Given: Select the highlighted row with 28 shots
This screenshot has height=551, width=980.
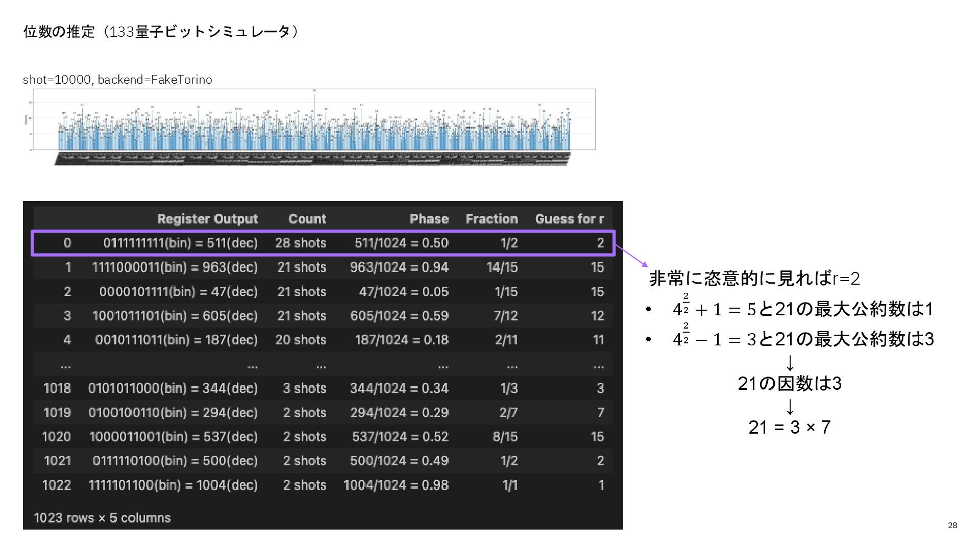Looking at the screenshot, I should (323, 243).
